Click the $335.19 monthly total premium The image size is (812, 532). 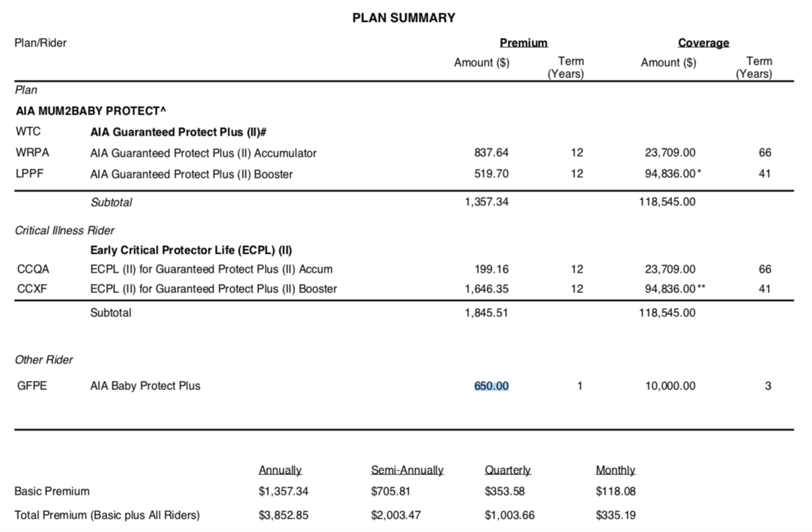tap(615, 515)
